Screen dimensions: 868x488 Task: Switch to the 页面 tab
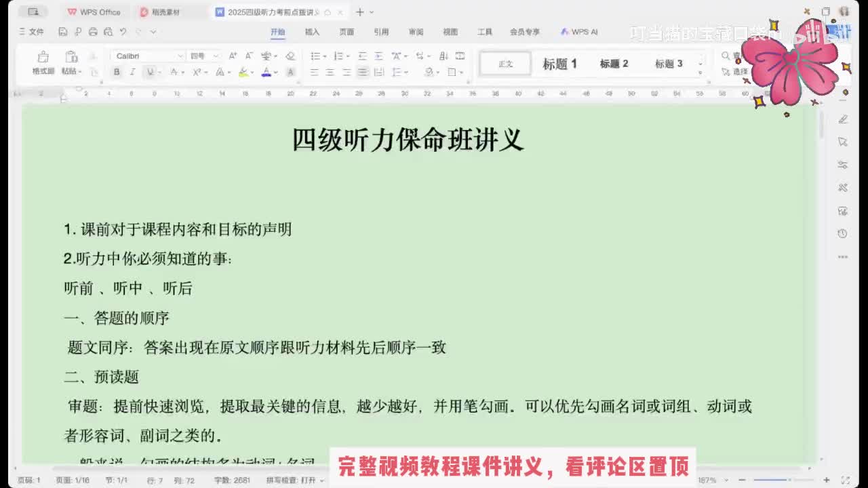click(x=347, y=32)
